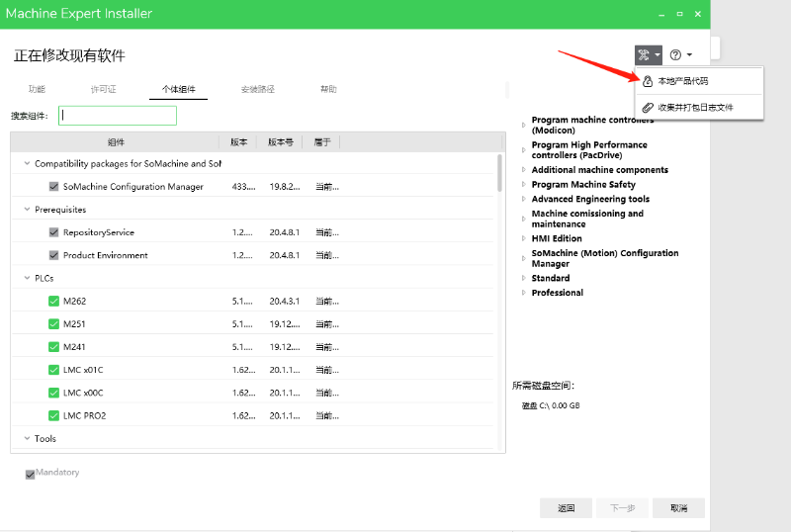The height and width of the screenshot is (532, 791).
Task: Close the Machine Expert Installer window
Action: point(698,14)
